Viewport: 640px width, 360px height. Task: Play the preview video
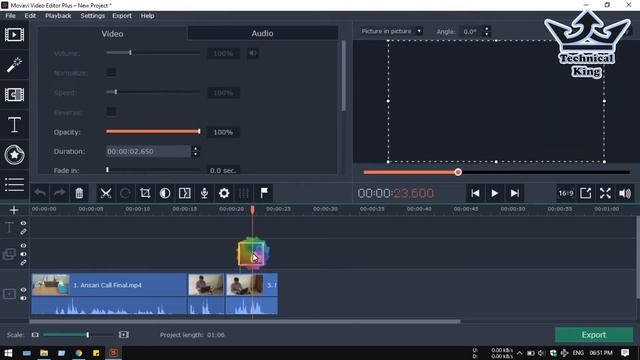tap(495, 193)
